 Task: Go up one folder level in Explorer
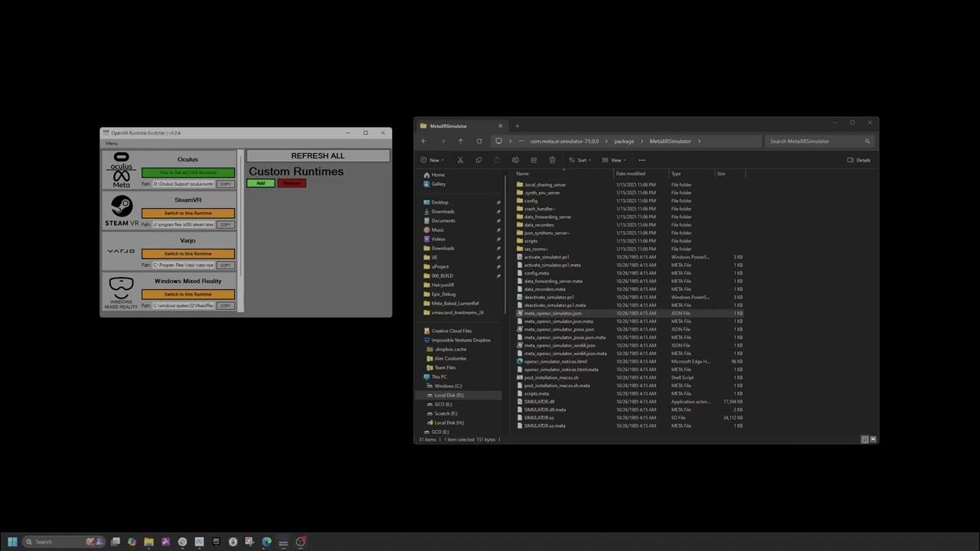tap(460, 141)
